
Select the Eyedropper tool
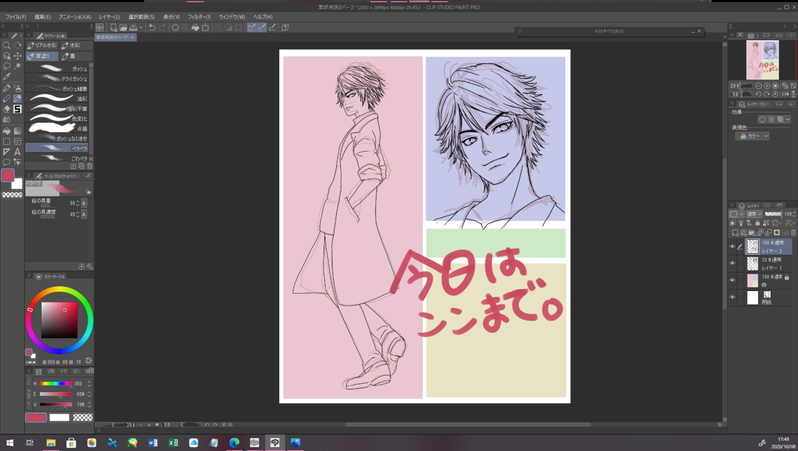[7, 77]
